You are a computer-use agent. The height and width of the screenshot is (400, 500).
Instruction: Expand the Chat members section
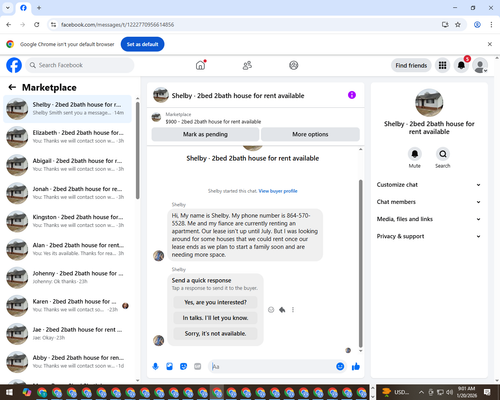tap(429, 202)
